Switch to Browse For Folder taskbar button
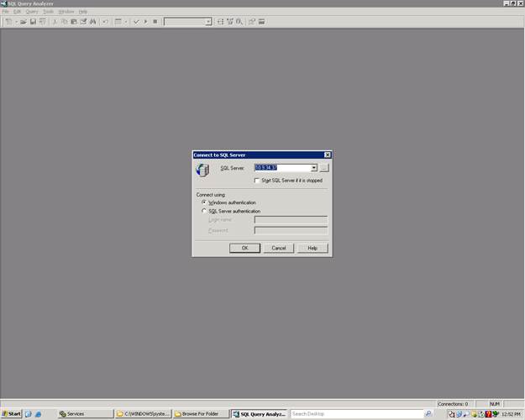The image size is (525, 420). click(x=202, y=414)
